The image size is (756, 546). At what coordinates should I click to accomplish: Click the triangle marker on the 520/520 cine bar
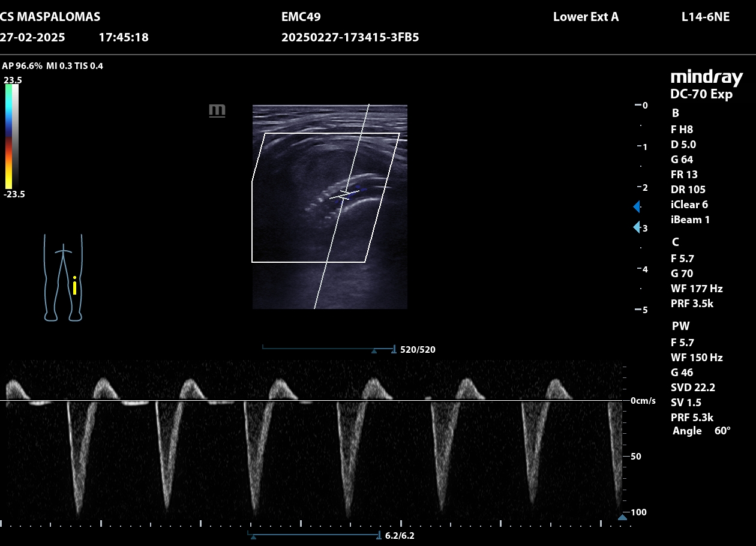click(374, 350)
